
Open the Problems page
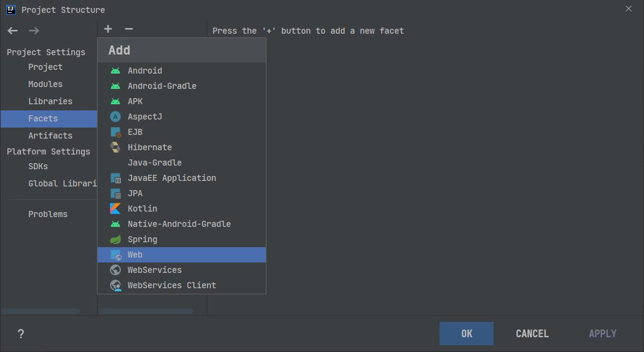pos(49,214)
